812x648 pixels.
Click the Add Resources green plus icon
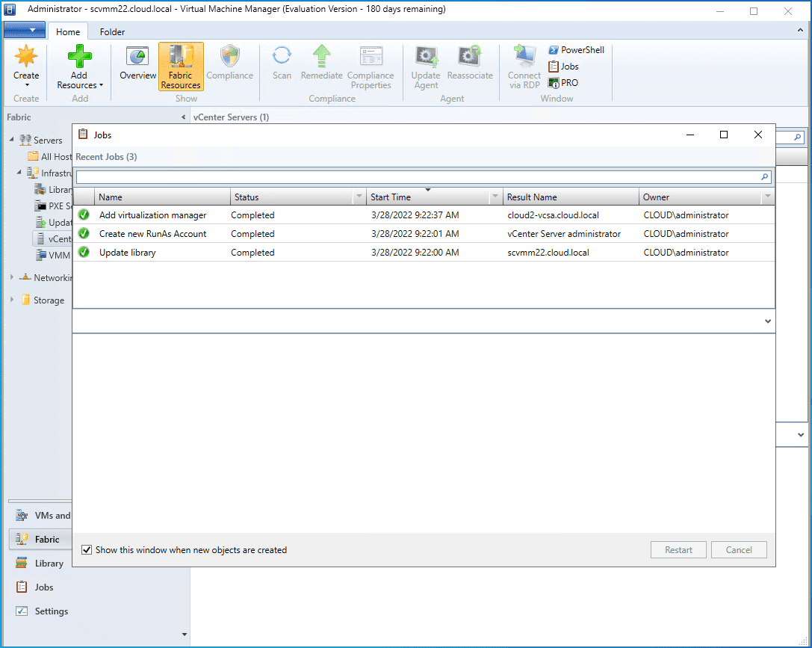point(79,56)
